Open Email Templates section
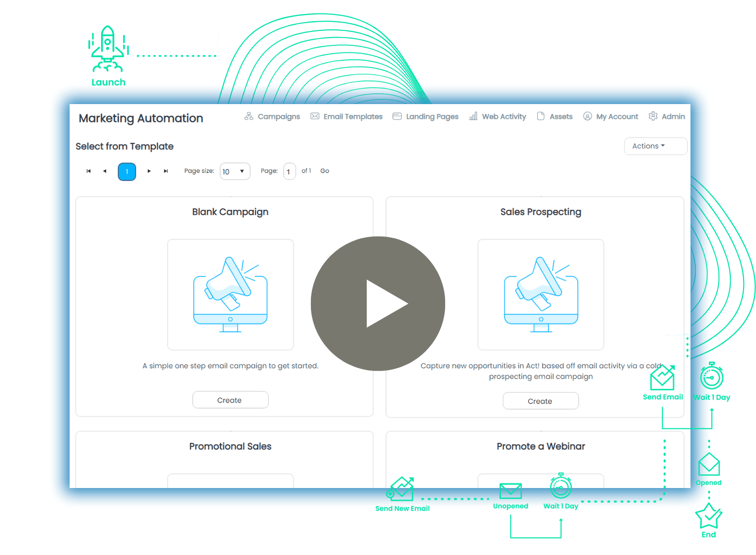The width and height of the screenshot is (756, 555). click(353, 116)
